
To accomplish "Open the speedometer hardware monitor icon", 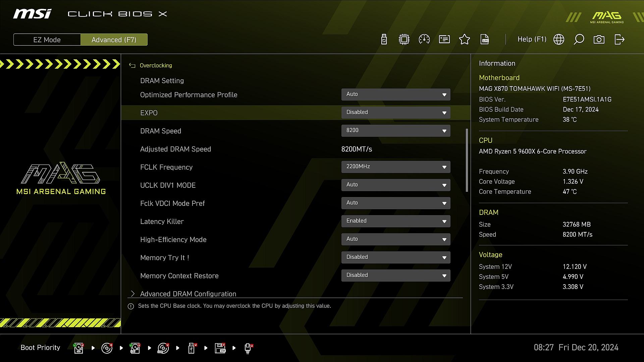I will coord(424,40).
